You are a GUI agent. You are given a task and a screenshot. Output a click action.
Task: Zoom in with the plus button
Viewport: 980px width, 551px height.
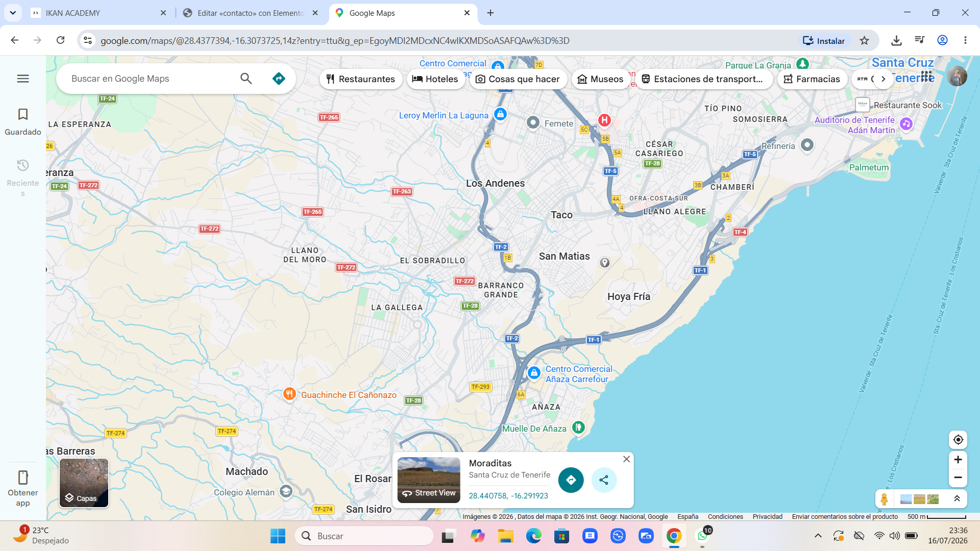[958, 460]
